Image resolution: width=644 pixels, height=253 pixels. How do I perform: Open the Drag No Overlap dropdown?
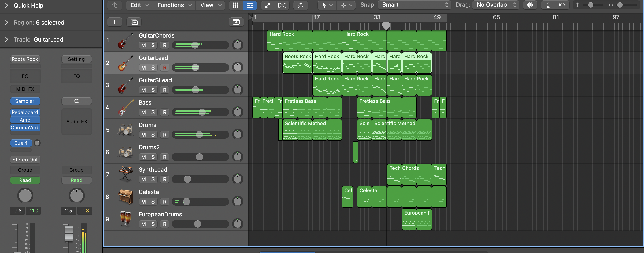click(x=496, y=5)
